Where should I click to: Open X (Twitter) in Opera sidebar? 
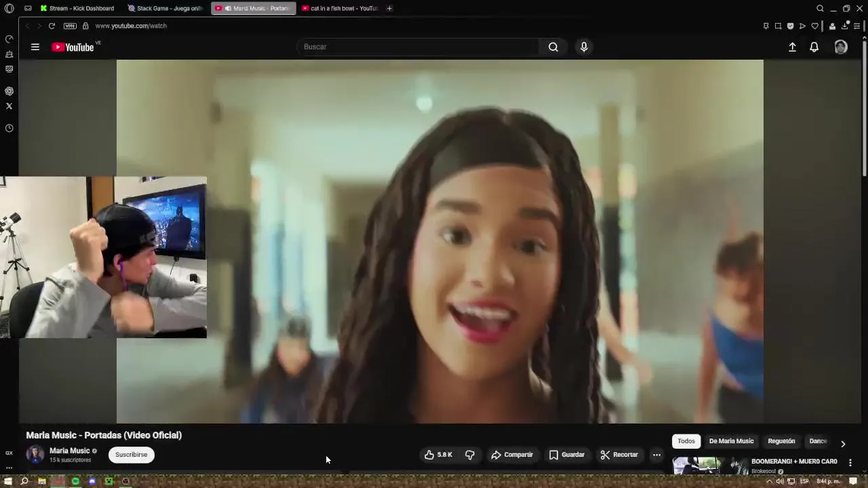coord(9,106)
